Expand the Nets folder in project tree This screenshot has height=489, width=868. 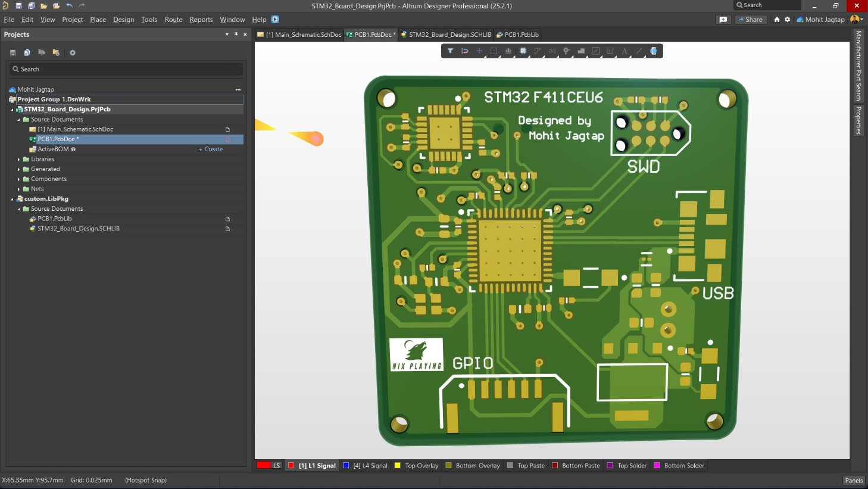(18, 189)
